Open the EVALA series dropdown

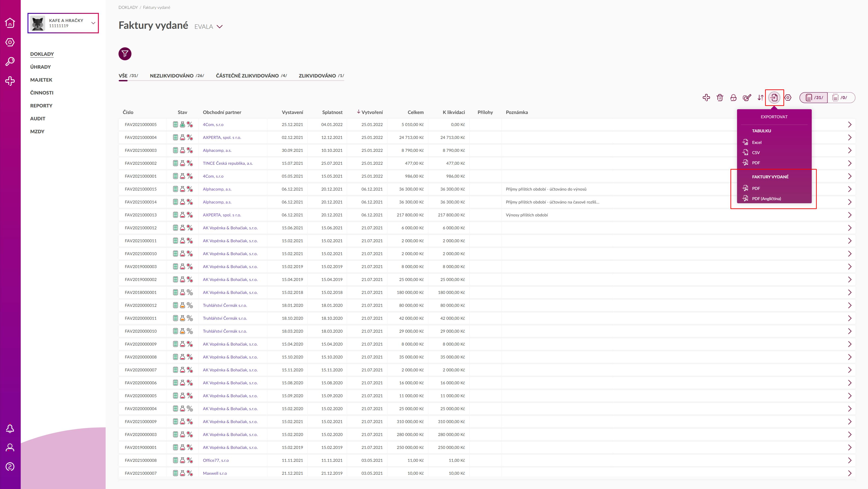(x=209, y=27)
